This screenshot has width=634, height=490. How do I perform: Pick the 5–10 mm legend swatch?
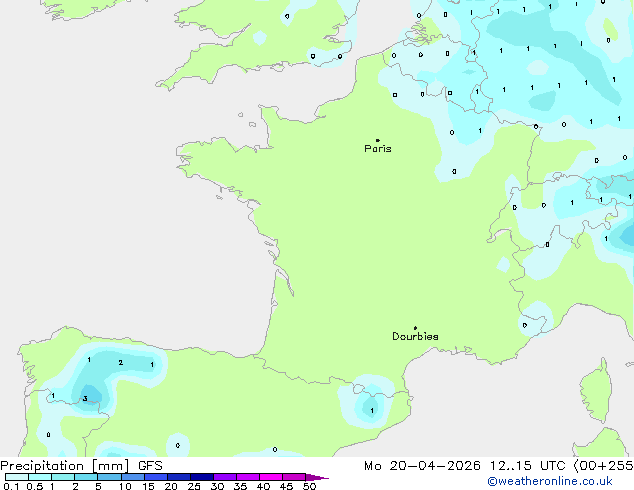(109, 477)
